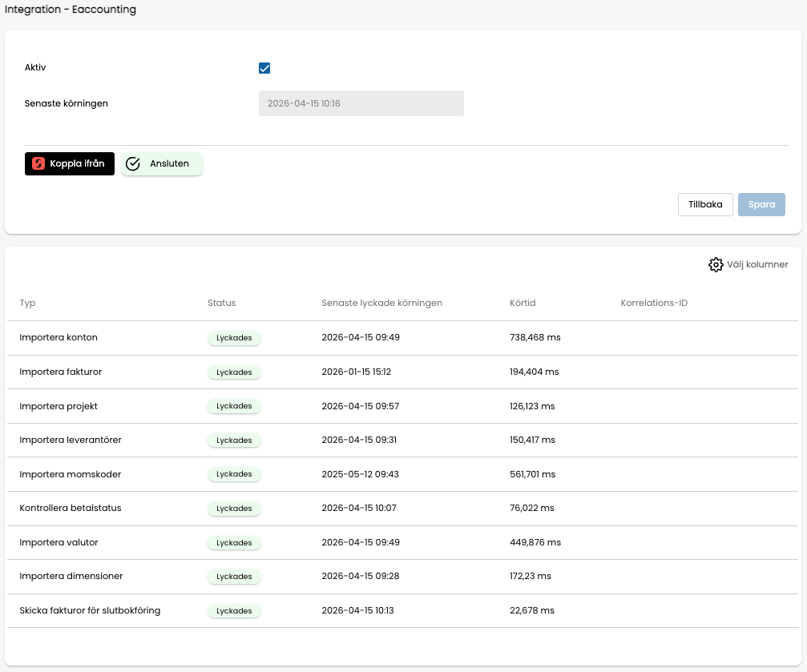The width and height of the screenshot is (807, 672).
Task: Click the Integration - Eaccounting page title
Action: click(x=71, y=10)
